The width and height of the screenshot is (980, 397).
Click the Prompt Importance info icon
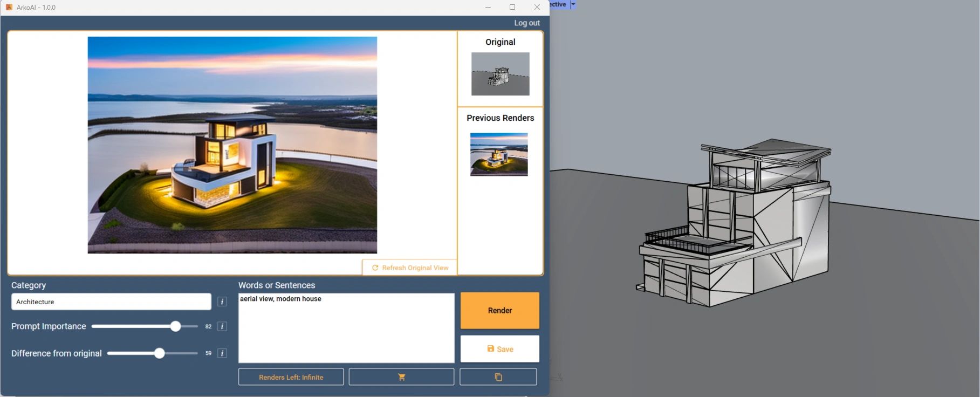click(x=222, y=326)
